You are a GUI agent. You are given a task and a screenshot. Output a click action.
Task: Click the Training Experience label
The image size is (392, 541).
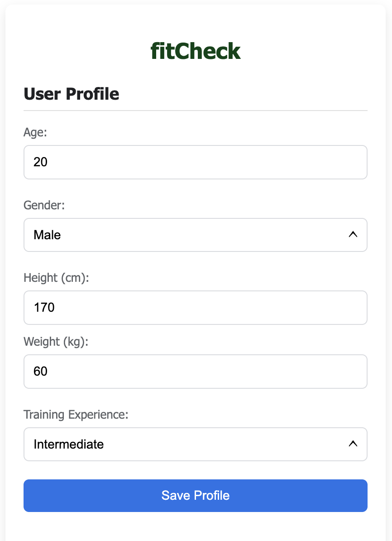pos(76,415)
